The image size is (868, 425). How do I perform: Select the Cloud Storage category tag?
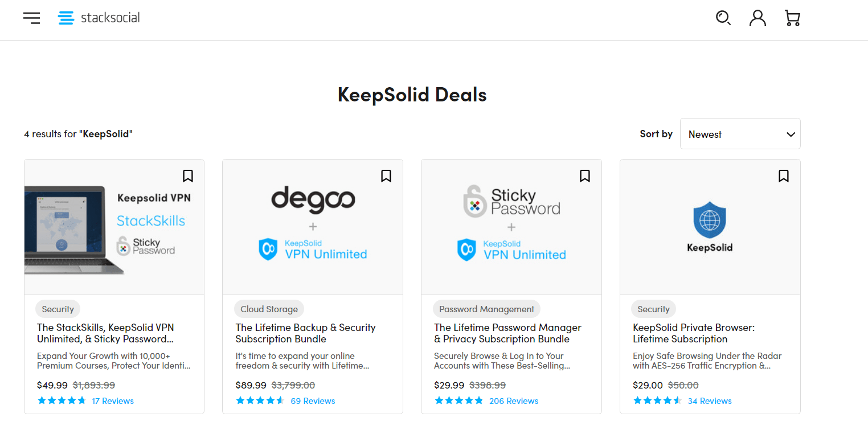(x=269, y=308)
